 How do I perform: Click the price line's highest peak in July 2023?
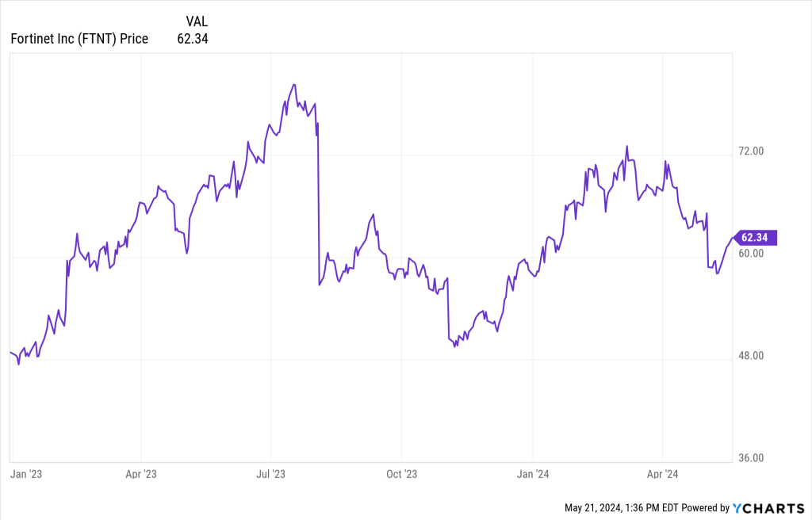(294, 84)
